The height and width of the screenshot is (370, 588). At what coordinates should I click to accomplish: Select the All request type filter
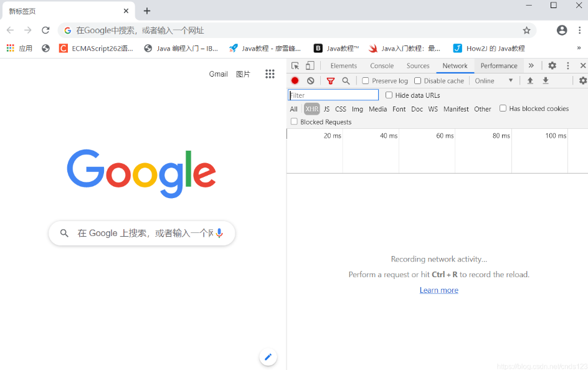pos(293,109)
